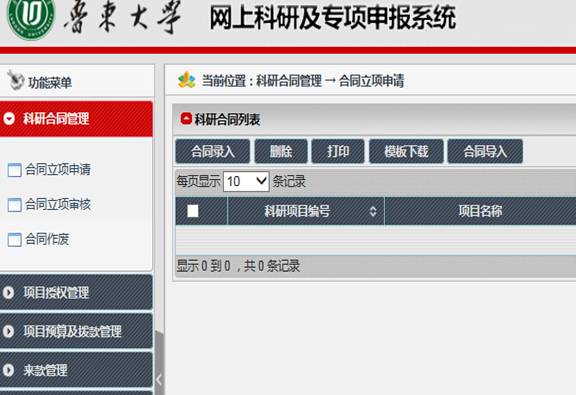Click the sort arrows on 科研项目编号 column
The height and width of the screenshot is (395, 576).
point(373,211)
